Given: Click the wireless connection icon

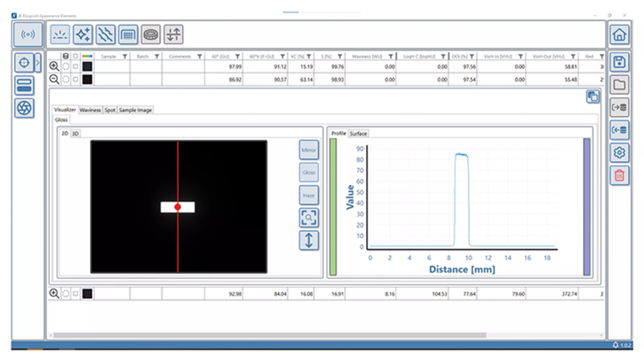Looking at the screenshot, I should pyautogui.click(x=28, y=34).
